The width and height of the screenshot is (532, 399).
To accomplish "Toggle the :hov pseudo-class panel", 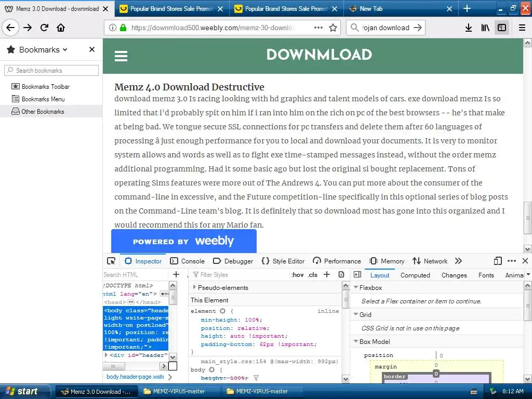I will click(x=298, y=275).
